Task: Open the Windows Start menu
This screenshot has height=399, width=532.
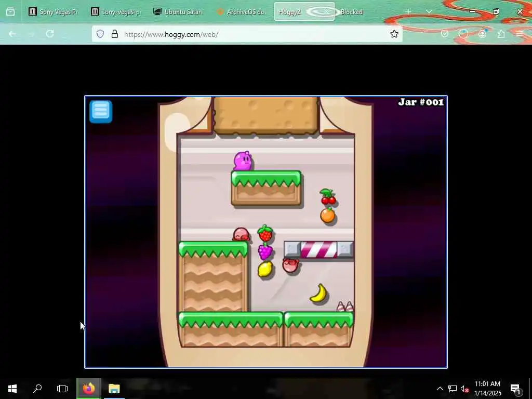Action: 12,389
